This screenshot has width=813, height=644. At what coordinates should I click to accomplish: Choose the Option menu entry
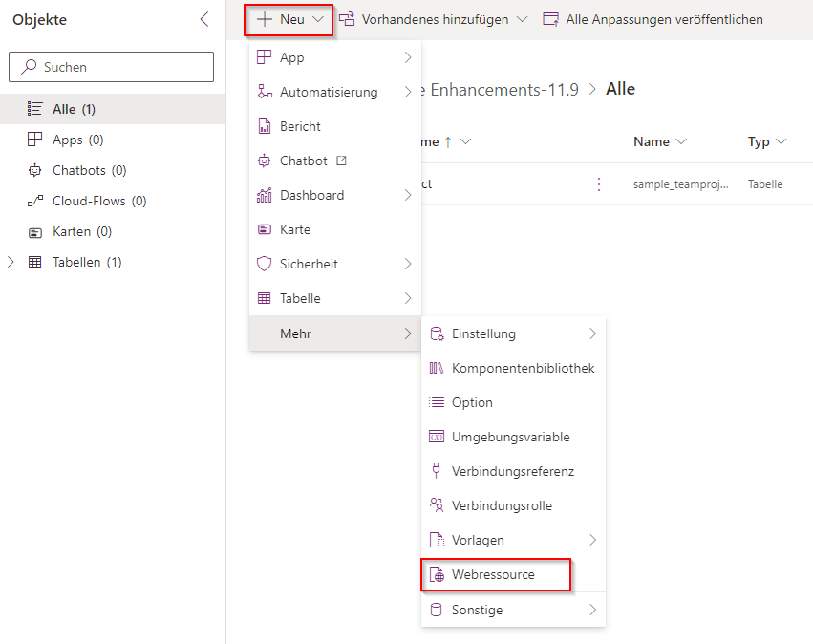click(x=472, y=402)
